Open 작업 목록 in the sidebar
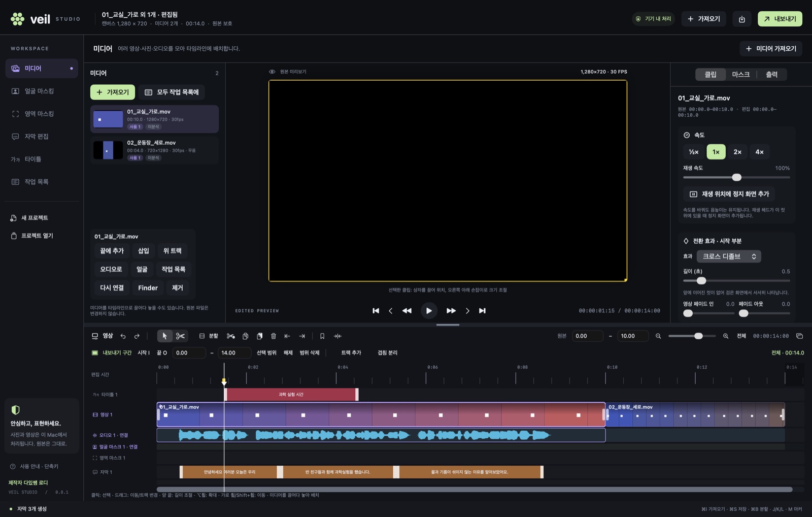This screenshot has width=812, height=517. point(42,182)
